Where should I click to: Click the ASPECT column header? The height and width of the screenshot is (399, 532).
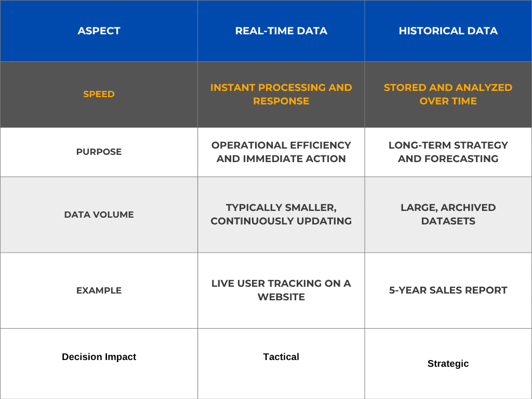point(99,31)
